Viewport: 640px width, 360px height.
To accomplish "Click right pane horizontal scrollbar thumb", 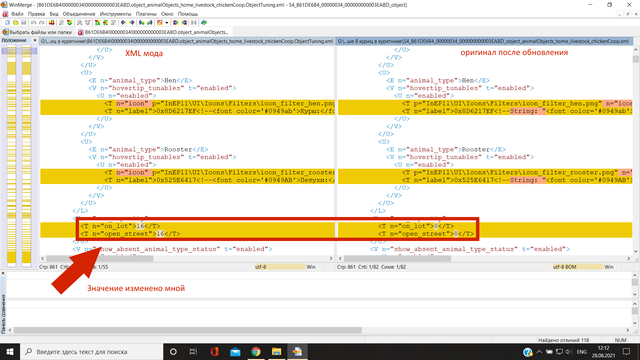I will 397,258.
